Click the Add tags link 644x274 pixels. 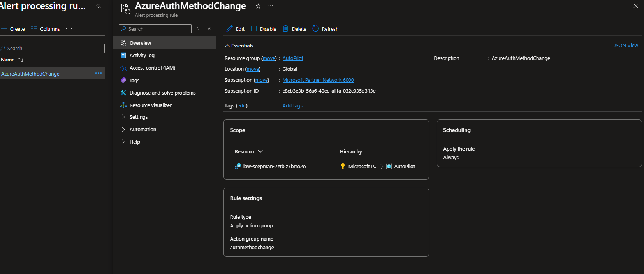(292, 105)
